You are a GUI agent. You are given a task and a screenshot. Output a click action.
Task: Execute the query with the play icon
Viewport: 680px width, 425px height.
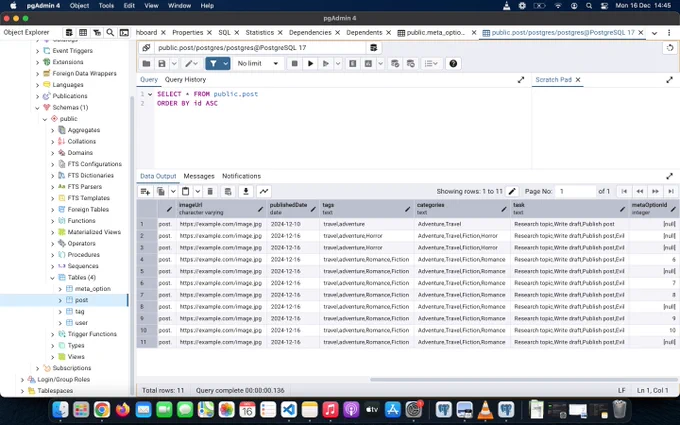pyautogui.click(x=311, y=64)
